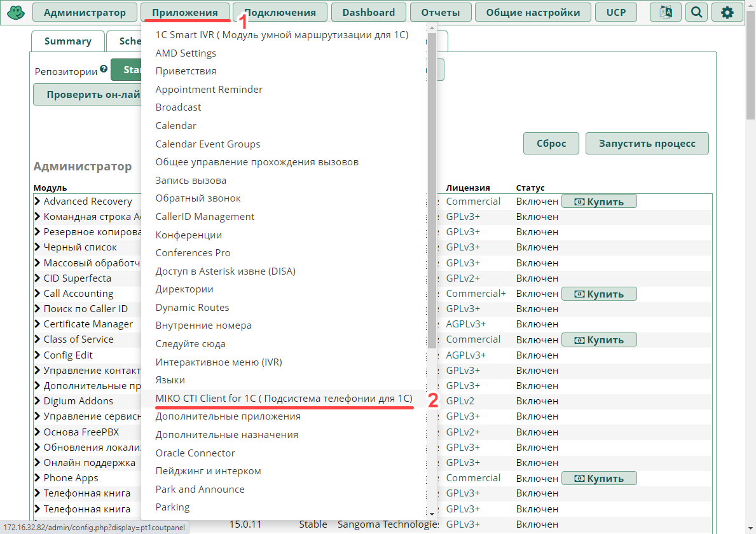Image resolution: width=756 pixels, height=534 pixels.
Task: Choose Oracle Connector from the applications menu
Action: click(x=195, y=453)
